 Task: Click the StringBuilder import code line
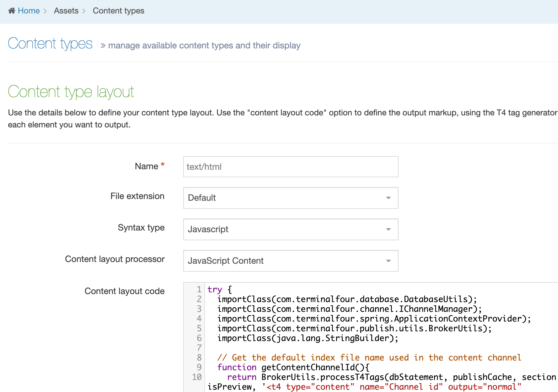tap(308, 338)
